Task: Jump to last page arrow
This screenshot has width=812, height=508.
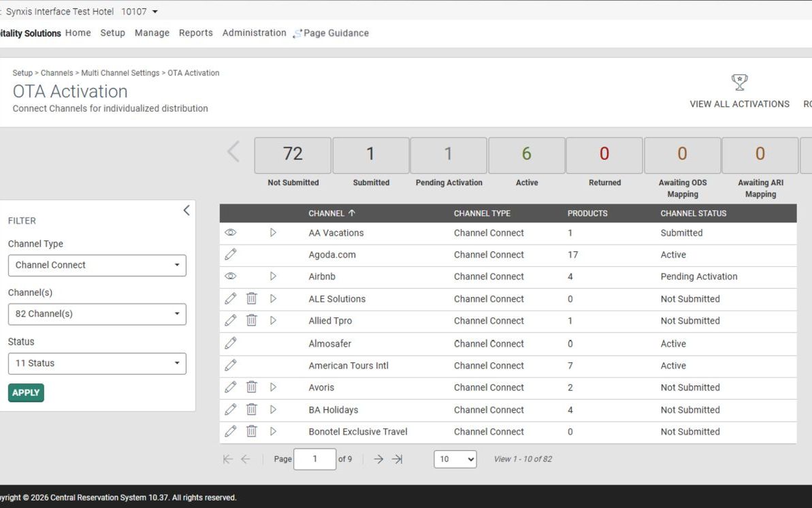Action: pos(397,459)
